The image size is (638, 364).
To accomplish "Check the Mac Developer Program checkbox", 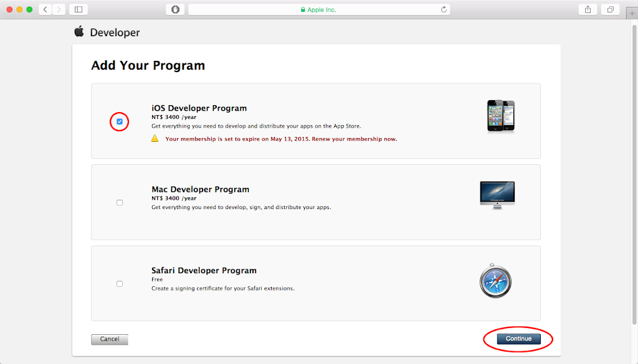I will 119,202.
